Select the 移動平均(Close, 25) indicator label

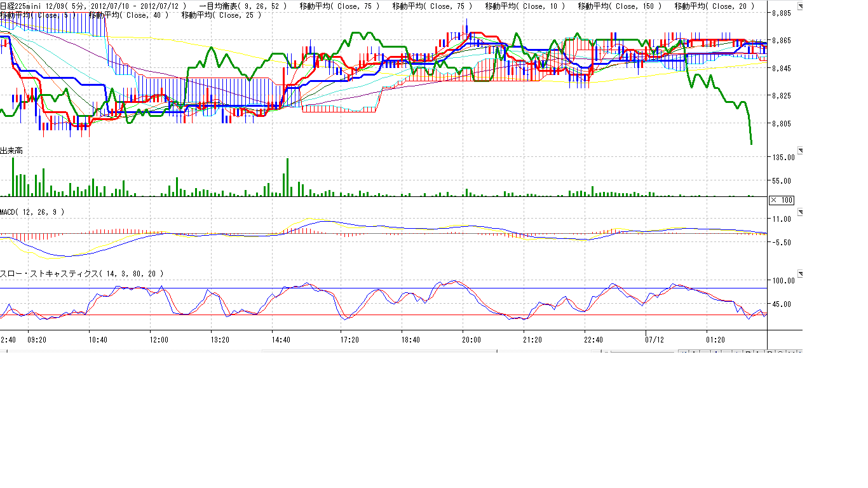221,15
